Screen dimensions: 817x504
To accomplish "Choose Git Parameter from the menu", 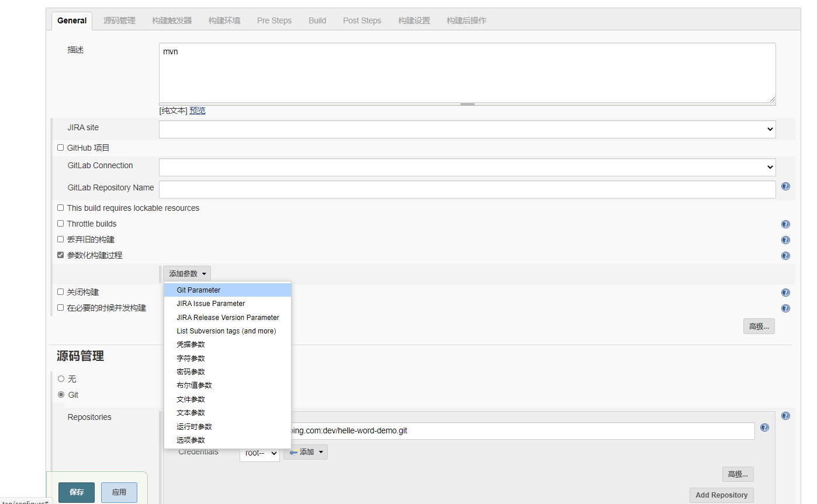I will coord(227,290).
